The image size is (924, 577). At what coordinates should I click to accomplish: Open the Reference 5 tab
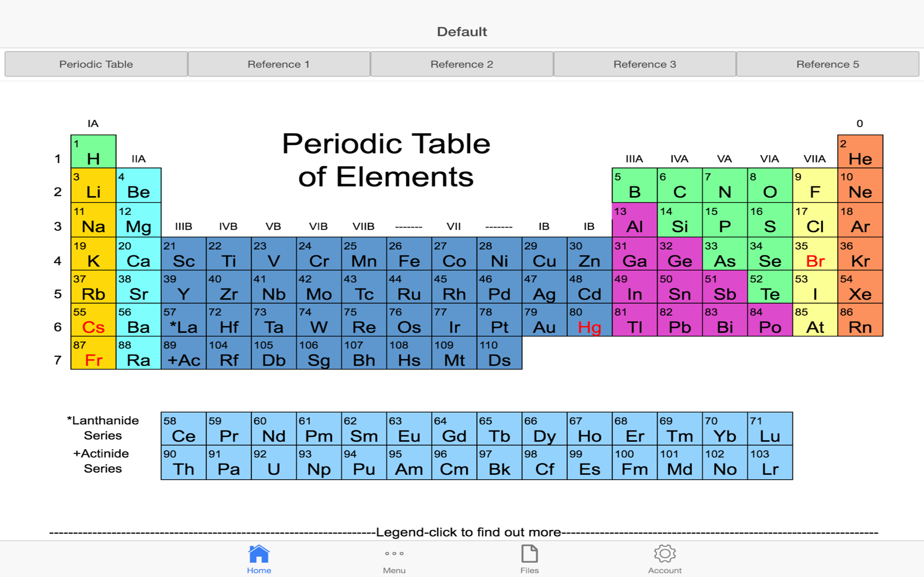coord(827,64)
